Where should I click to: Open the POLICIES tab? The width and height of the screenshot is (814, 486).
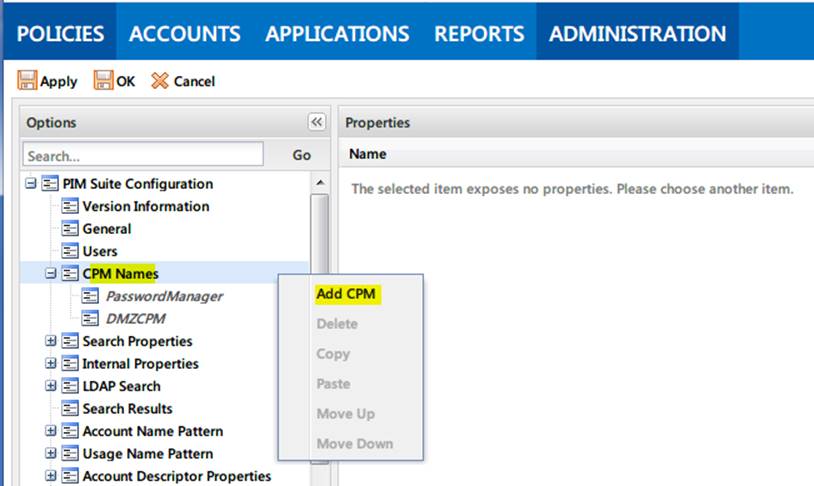coord(60,34)
